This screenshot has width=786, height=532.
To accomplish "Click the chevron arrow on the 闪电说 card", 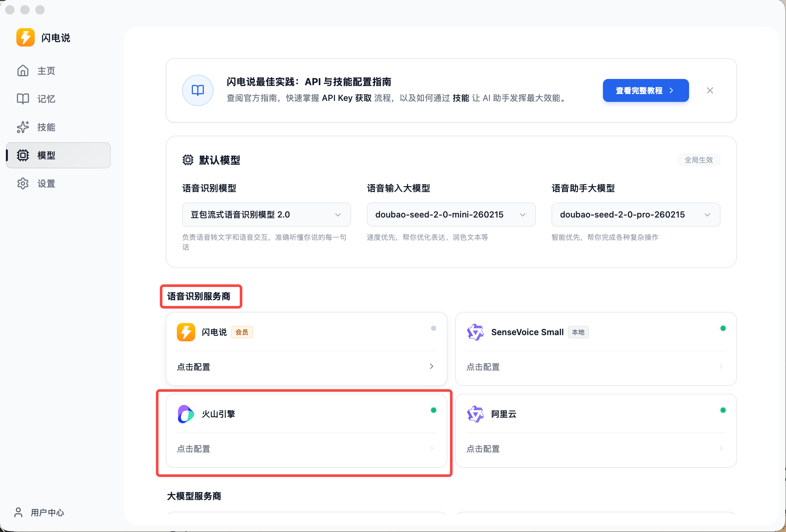I will pyautogui.click(x=432, y=366).
